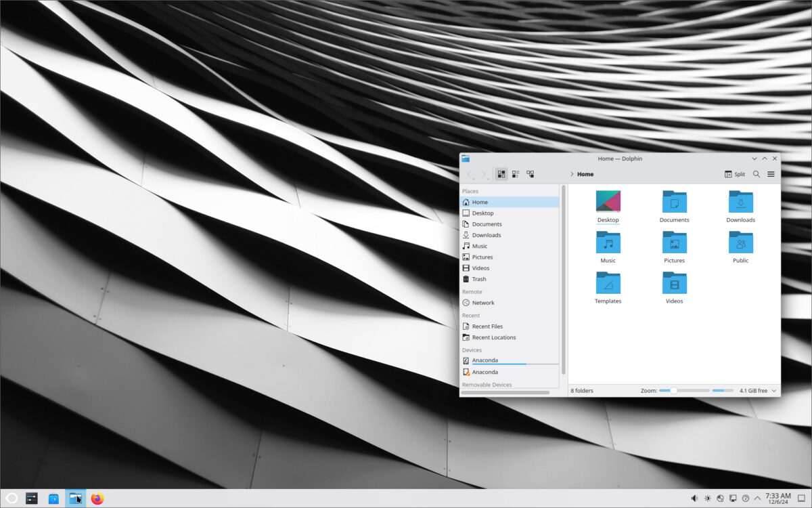Expand the Home breadcrumb chevron
The height and width of the screenshot is (508, 812).
point(572,174)
